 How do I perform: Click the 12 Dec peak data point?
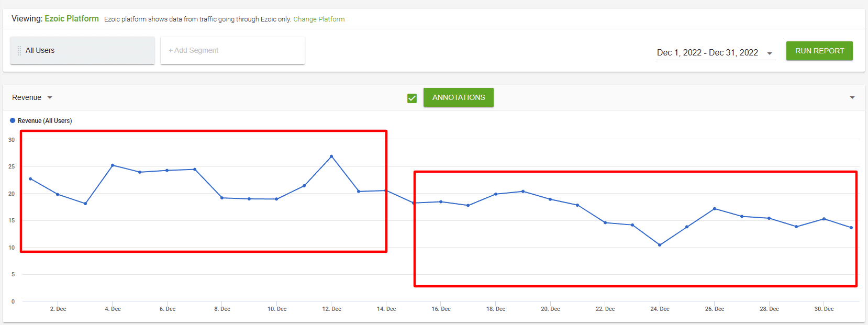point(331,156)
